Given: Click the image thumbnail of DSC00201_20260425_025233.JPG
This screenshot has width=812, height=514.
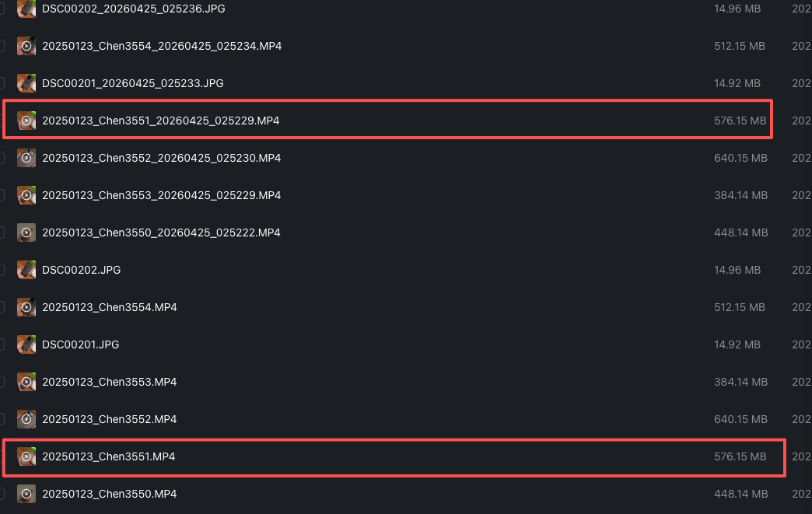Looking at the screenshot, I should [26, 83].
